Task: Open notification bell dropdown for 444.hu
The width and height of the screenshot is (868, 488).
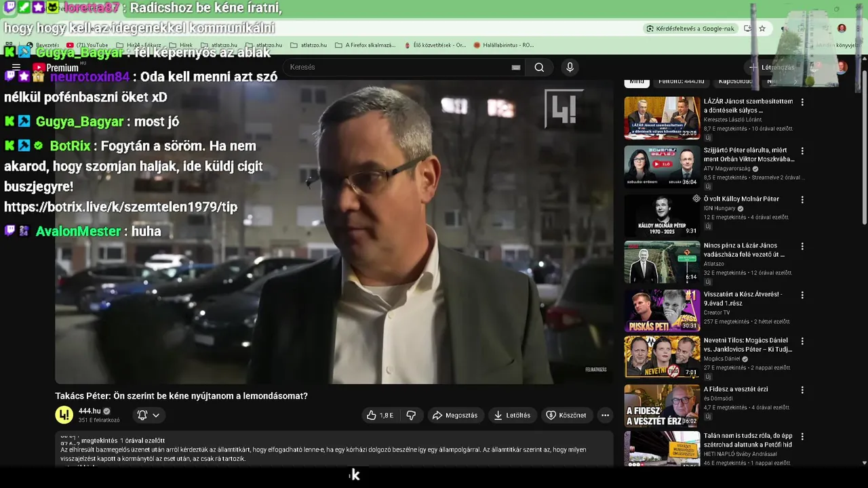Action: (x=149, y=415)
